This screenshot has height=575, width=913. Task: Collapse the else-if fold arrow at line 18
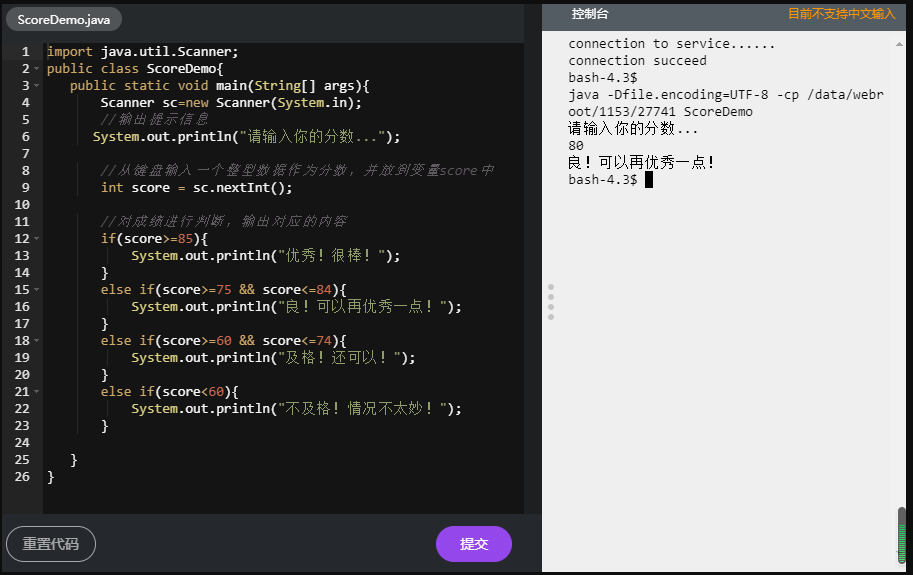(x=37, y=340)
